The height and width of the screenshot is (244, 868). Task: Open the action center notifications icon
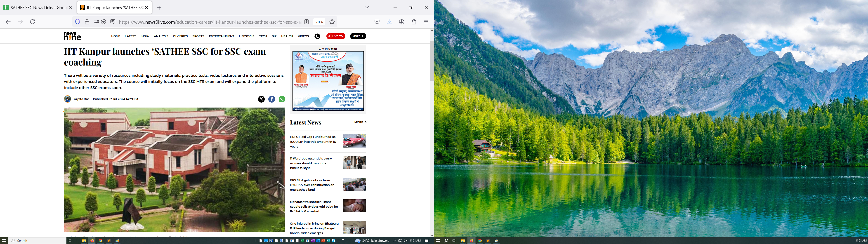pyautogui.click(x=427, y=241)
